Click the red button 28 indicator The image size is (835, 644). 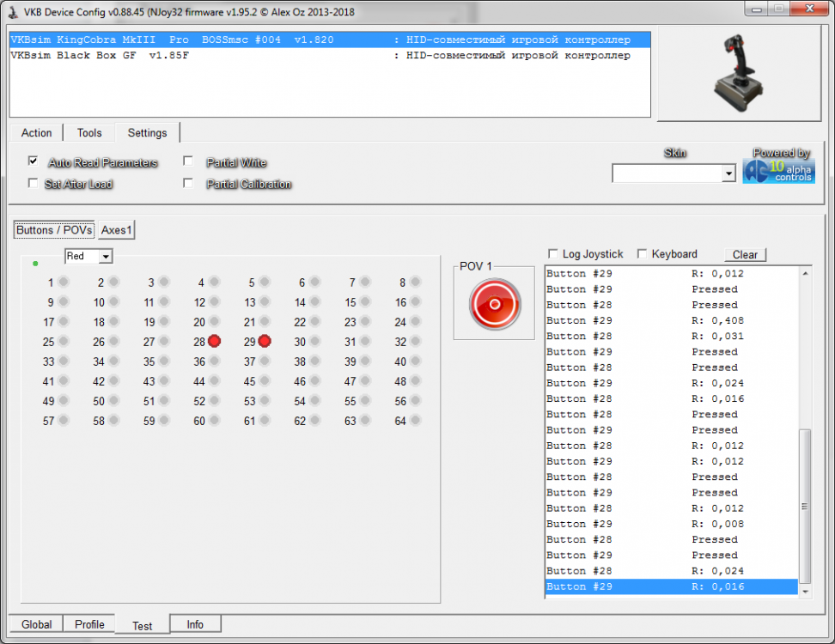coord(215,341)
